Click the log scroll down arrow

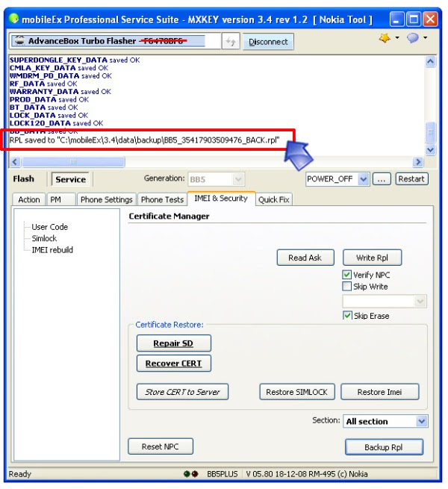coord(431,150)
